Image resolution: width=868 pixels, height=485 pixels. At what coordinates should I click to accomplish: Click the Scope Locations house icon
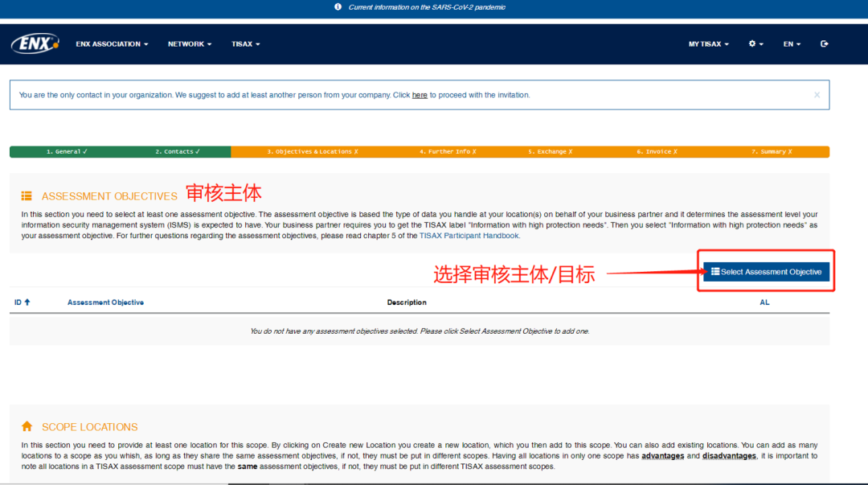[27, 426]
